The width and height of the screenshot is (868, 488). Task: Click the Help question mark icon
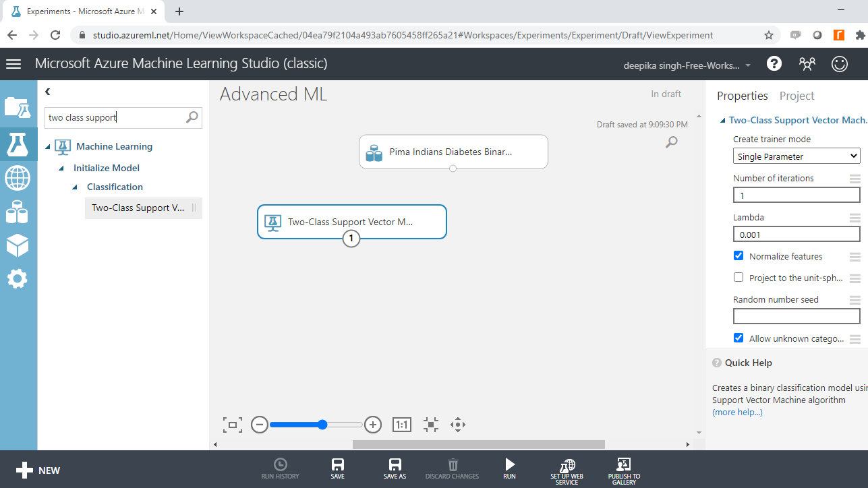coord(774,64)
